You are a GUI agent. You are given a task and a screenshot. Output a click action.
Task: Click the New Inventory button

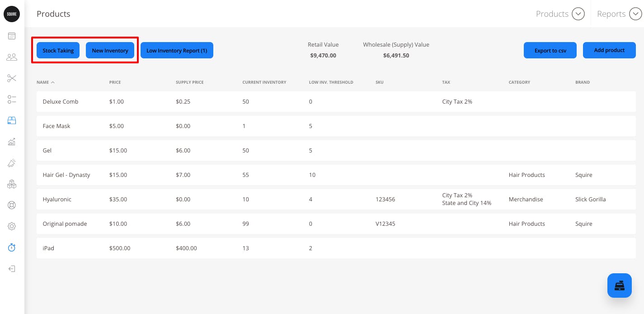coord(110,51)
